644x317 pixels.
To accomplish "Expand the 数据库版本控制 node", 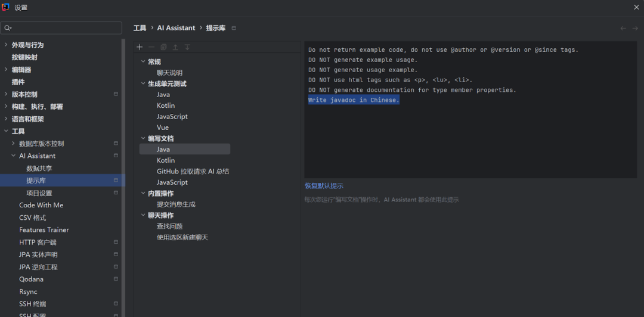I will click(13, 144).
